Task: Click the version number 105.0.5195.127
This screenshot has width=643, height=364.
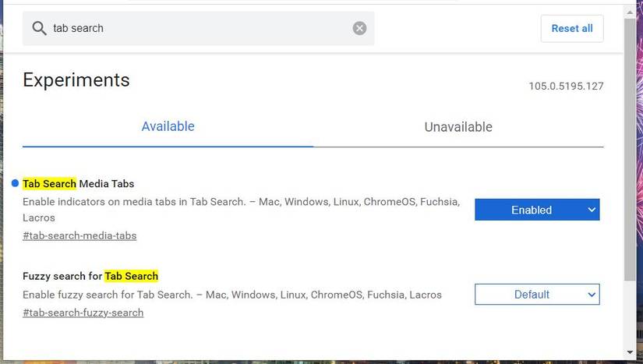Action: [x=566, y=87]
